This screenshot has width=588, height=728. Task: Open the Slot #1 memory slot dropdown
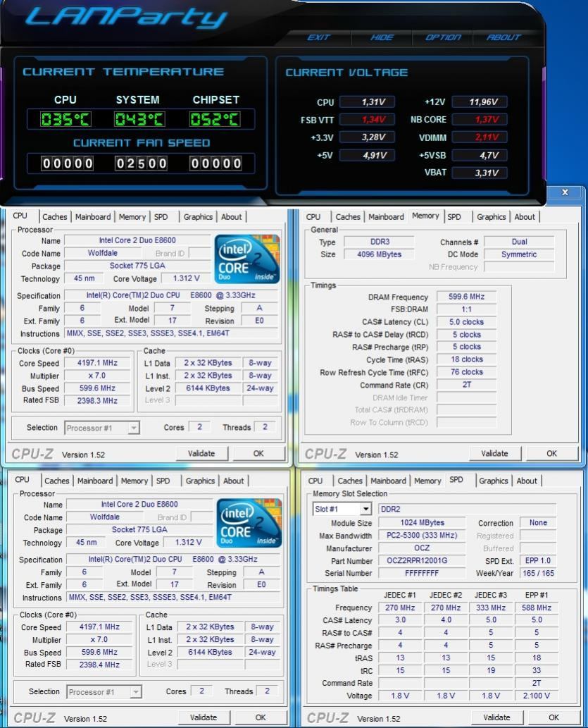342,510
